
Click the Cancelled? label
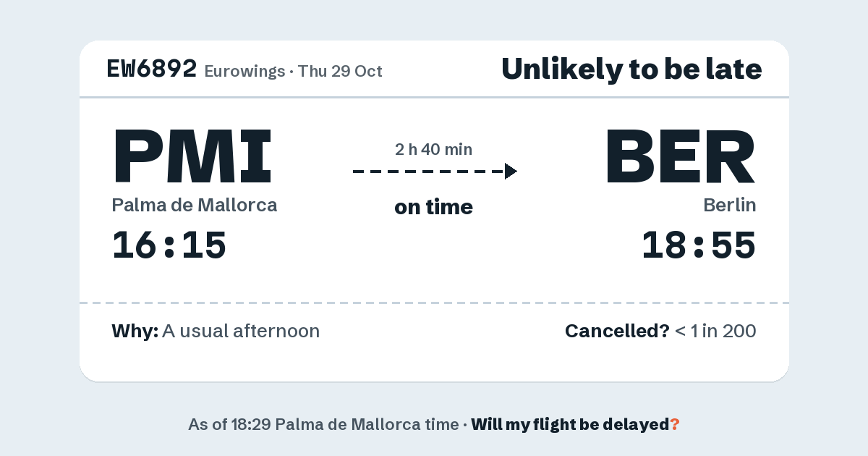click(x=617, y=332)
